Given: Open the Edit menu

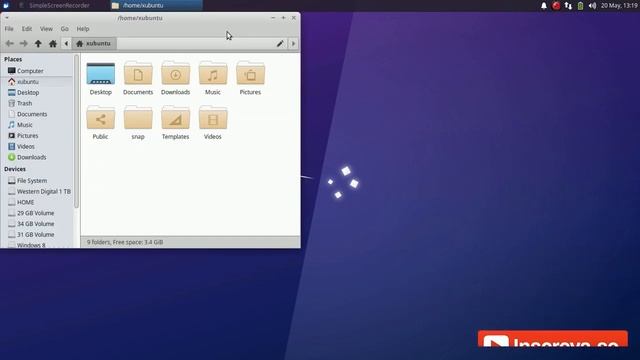Looking at the screenshot, I should point(27,29).
